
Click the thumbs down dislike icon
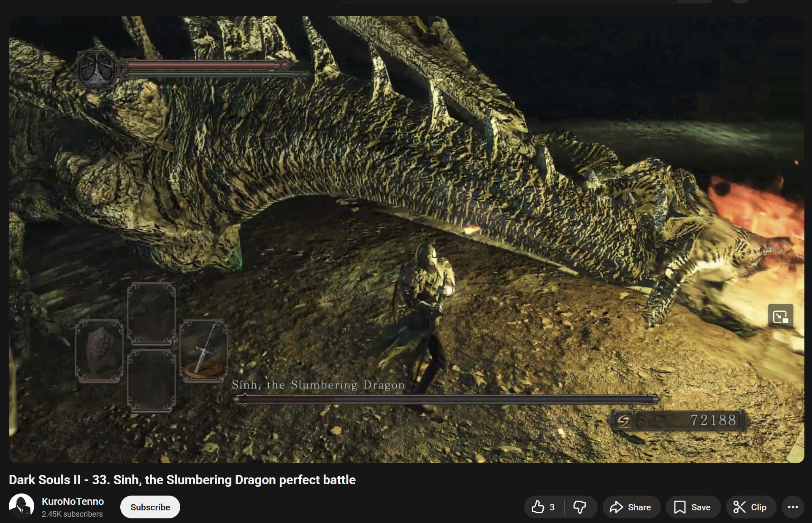point(579,507)
